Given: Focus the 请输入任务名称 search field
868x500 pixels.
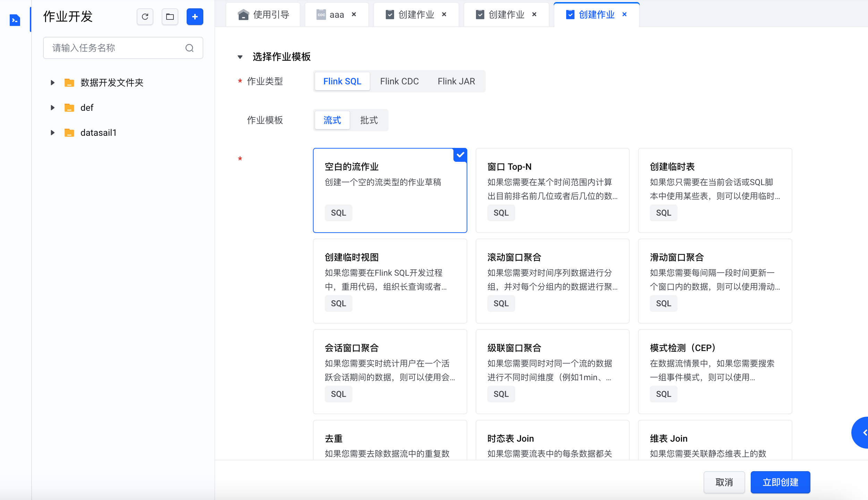Looking at the screenshot, I should (x=123, y=48).
